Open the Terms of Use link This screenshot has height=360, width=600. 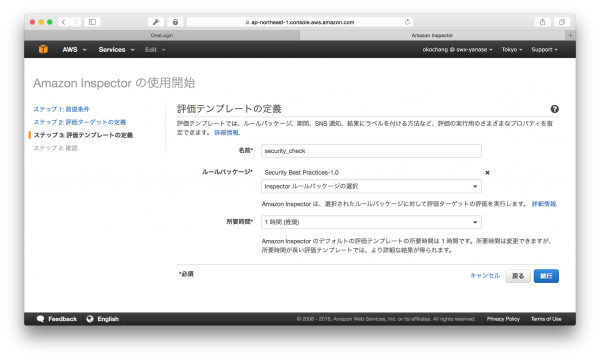(x=546, y=319)
